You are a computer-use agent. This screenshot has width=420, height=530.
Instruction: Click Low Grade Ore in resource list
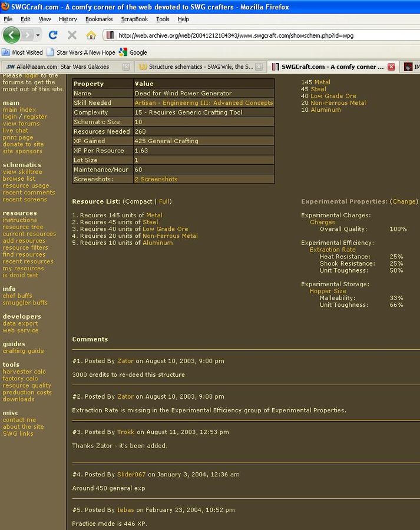click(x=165, y=229)
